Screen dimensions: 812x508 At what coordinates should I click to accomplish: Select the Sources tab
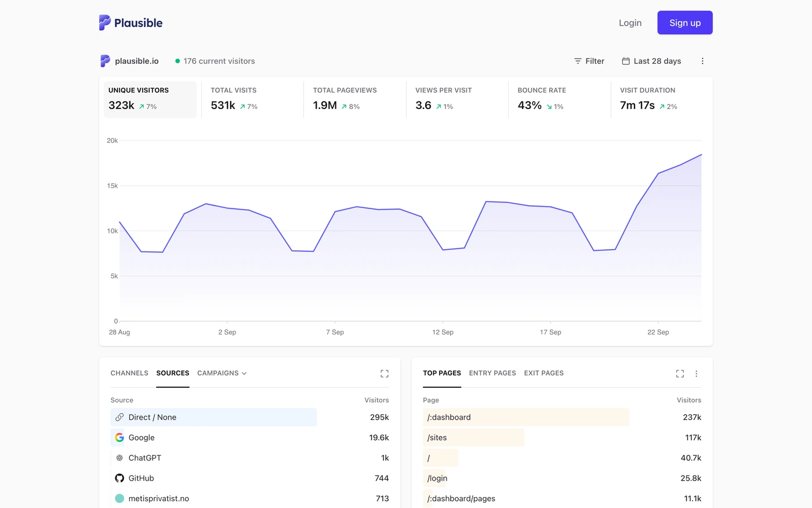173,373
